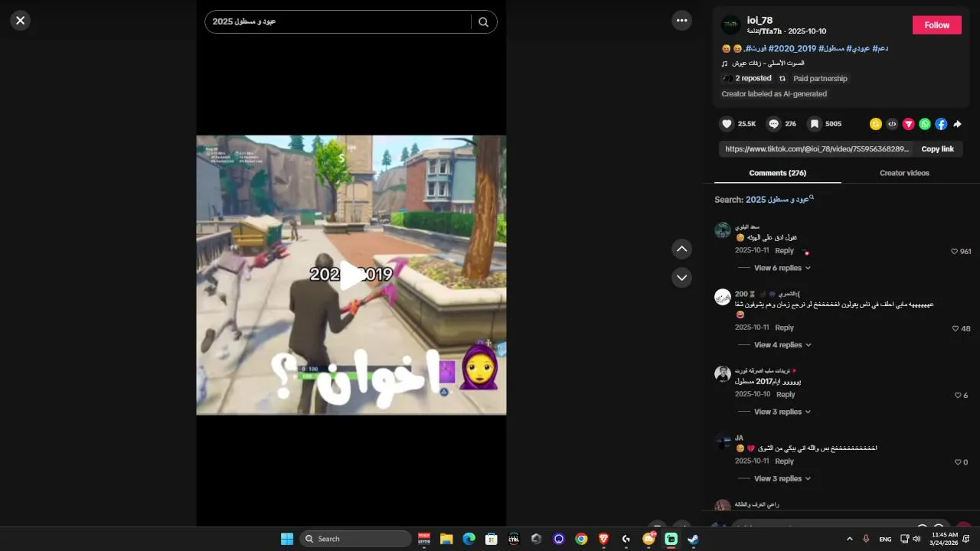
Task: Click the search magnifier icon in video search bar
Action: point(483,22)
